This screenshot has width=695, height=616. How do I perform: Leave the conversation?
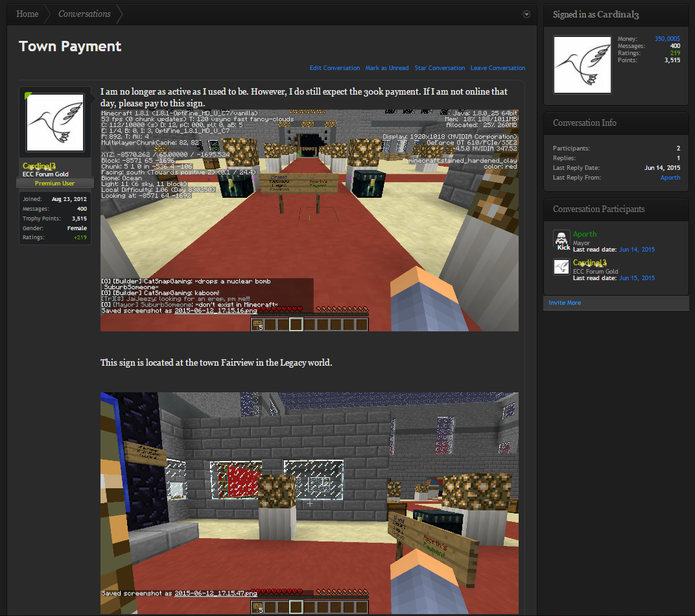498,68
